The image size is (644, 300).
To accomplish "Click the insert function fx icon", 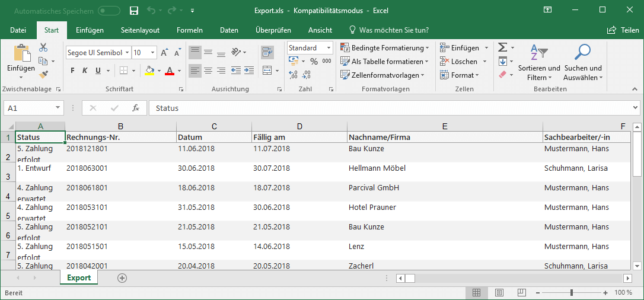I will 136,108.
